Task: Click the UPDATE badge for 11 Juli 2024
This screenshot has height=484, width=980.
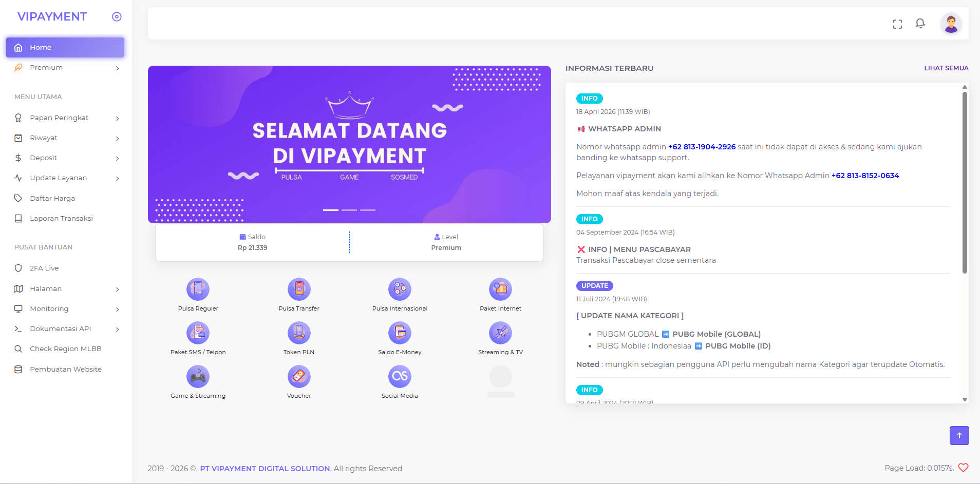Action: click(595, 286)
